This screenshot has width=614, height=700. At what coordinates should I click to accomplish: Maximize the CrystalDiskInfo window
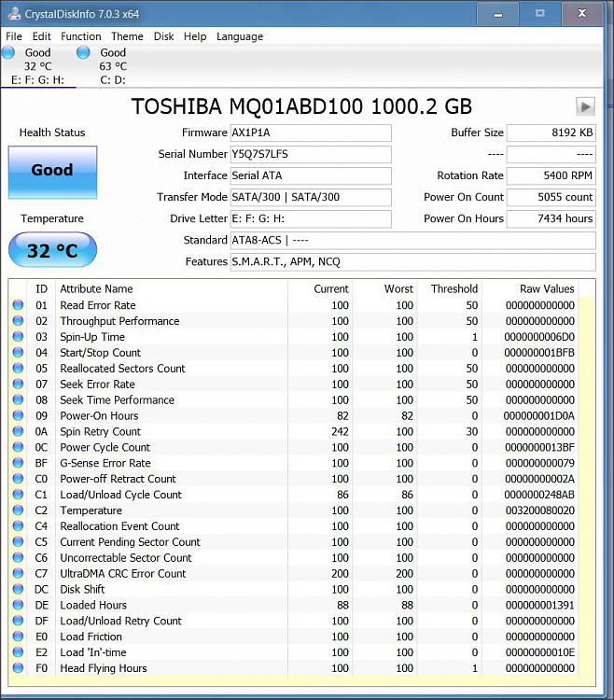click(x=540, y=14)
